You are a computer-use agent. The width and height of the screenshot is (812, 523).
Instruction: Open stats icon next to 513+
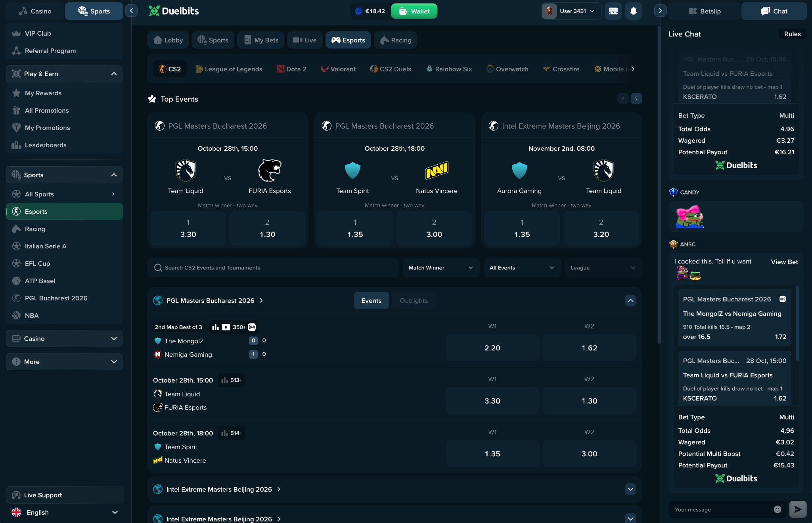point(224,380)
